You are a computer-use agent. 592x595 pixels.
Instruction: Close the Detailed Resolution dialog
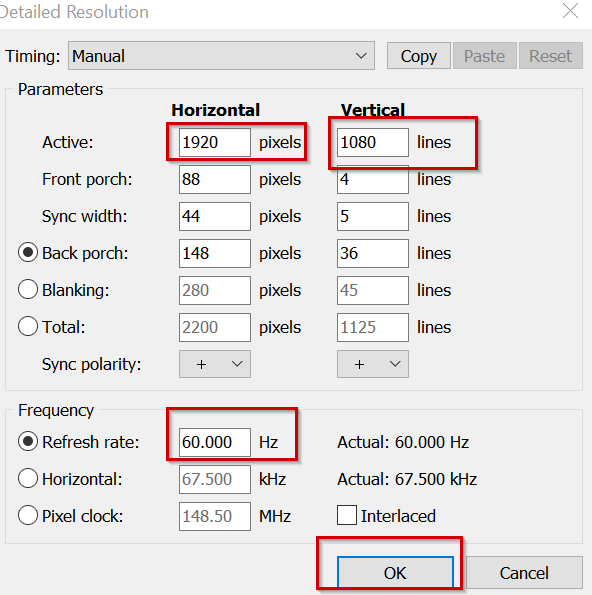coord(570,11)
